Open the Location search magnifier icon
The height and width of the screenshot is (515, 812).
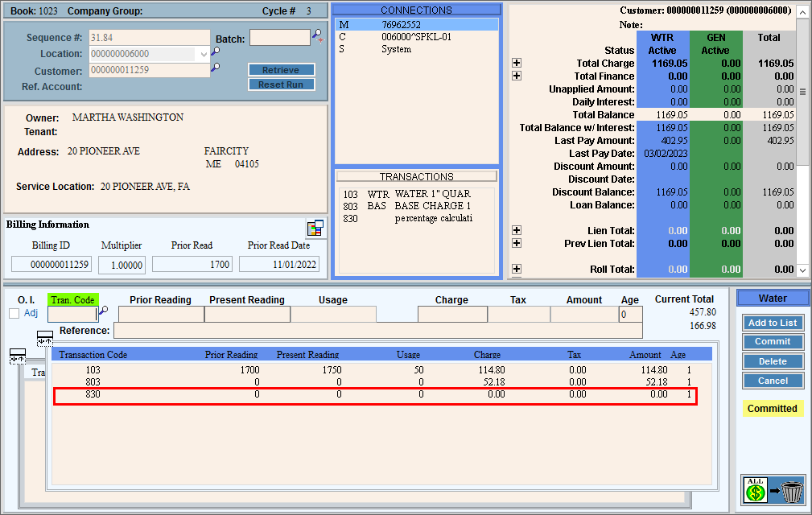click(215, 53)
